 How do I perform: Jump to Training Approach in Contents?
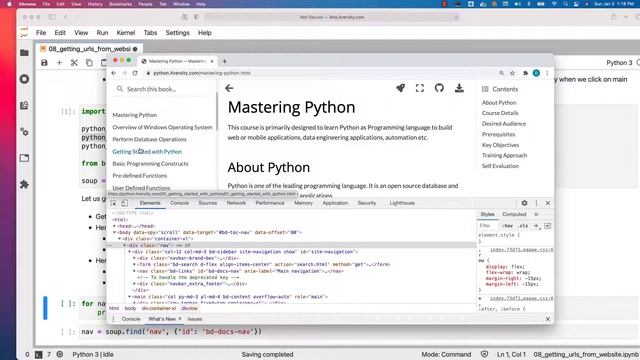click(x=504, y=156)
